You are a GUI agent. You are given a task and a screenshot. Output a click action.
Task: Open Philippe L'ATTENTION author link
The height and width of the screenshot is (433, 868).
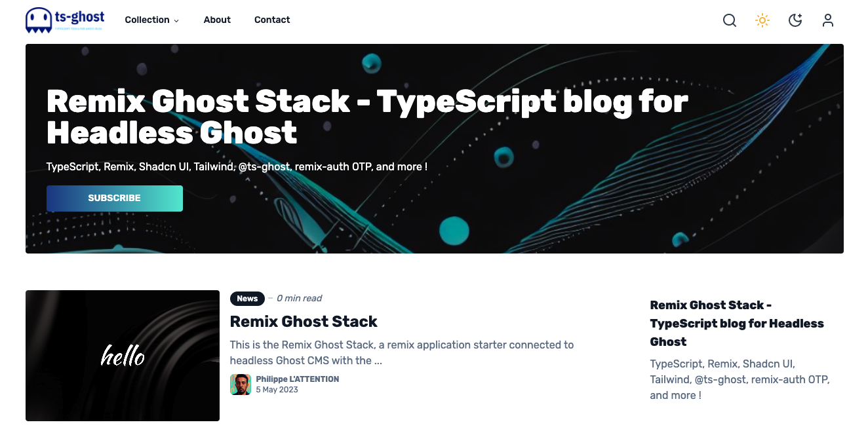click(x=298, y=379)
